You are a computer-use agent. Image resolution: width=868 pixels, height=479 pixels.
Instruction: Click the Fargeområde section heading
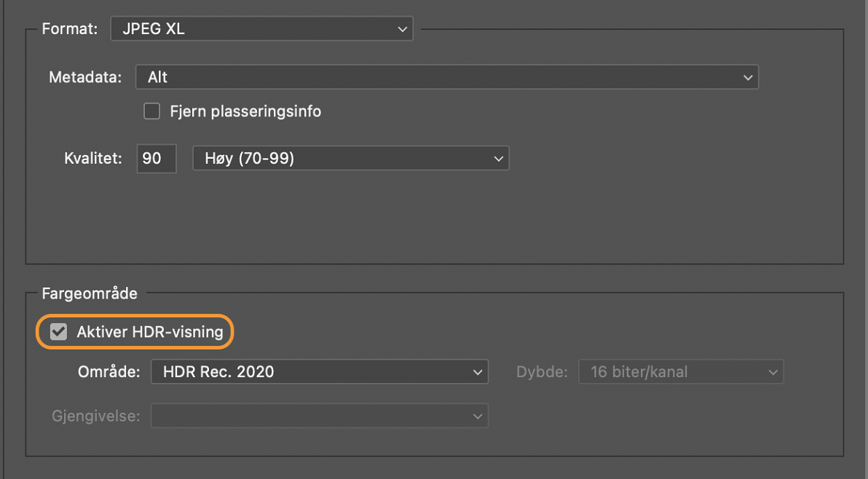[90, 293]
